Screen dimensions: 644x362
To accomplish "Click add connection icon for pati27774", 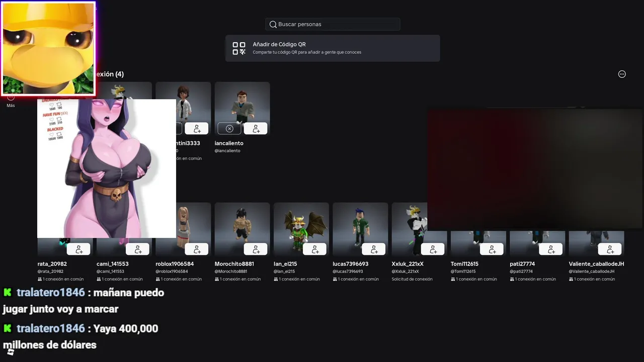I will [551, 249].
